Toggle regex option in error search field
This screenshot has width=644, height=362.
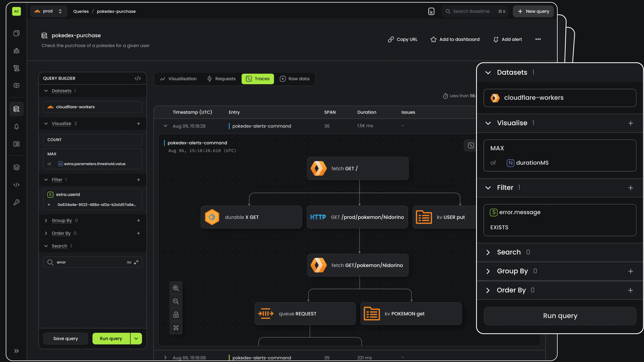[x=136, y=262]
